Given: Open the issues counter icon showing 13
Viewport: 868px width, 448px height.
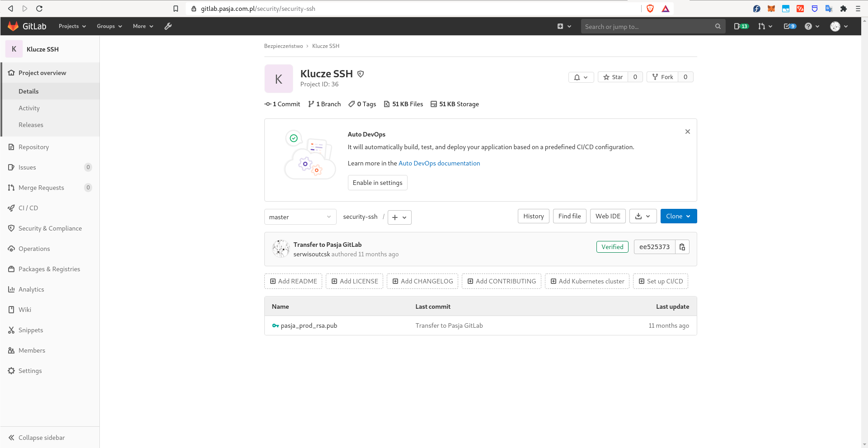Looking at the screenshot, I should [741, 26].
